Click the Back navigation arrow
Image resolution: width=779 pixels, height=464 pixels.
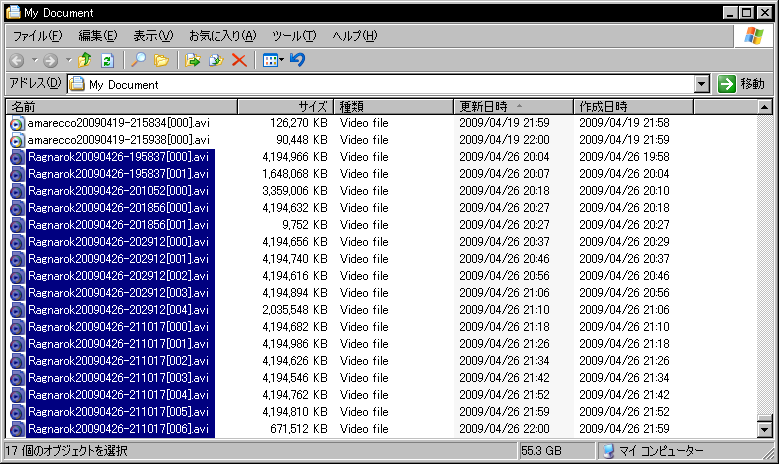click(x=17, y=61)
